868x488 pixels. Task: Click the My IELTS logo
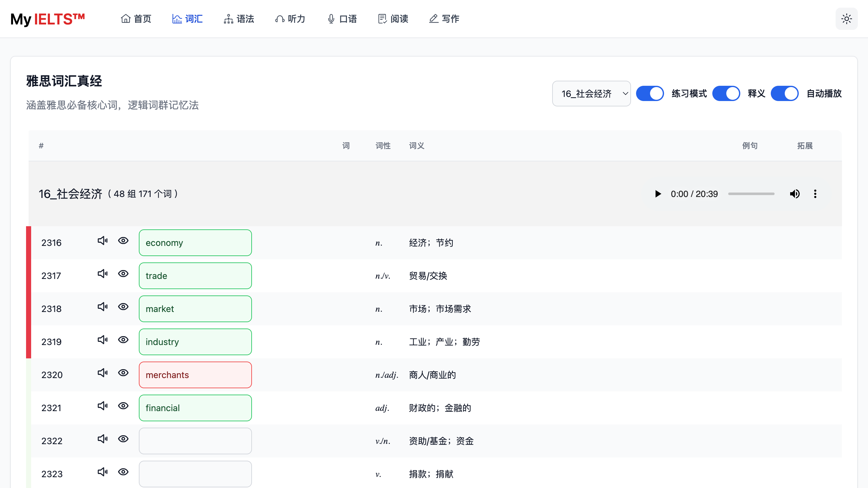[48, 19]
